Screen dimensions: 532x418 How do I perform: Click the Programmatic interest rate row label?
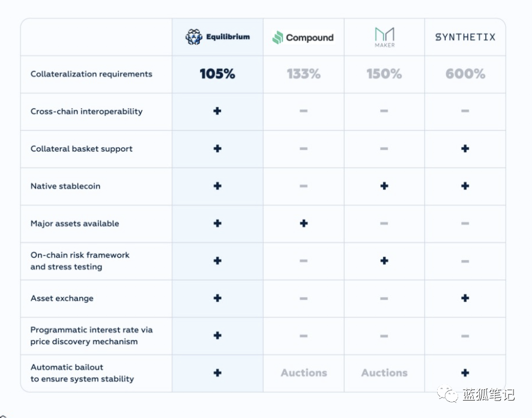[x=91, y=336]
